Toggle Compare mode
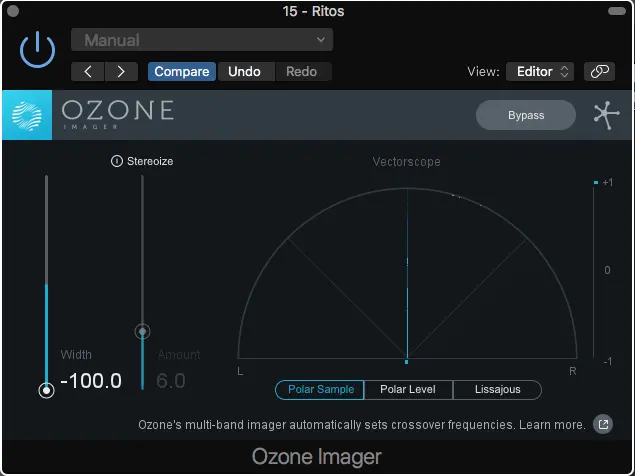 tap(182, 72)
